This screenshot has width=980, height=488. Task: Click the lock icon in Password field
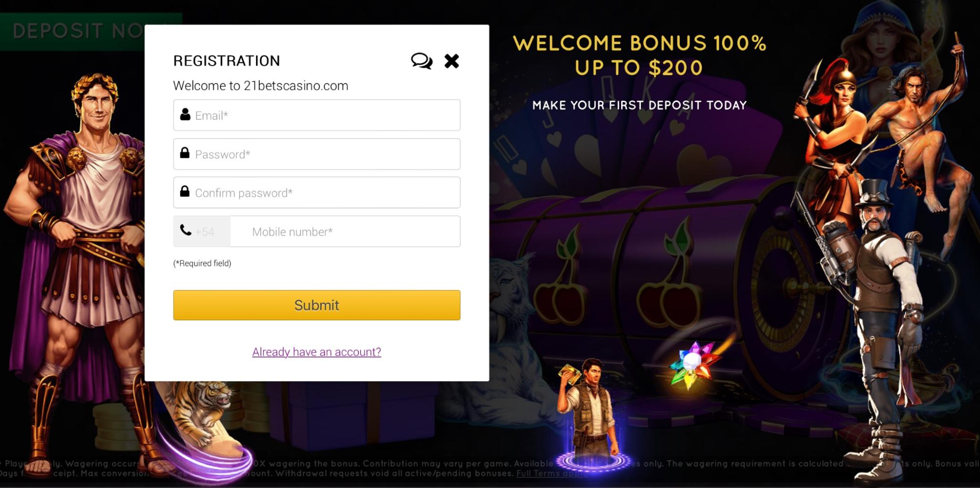(185, 153)
